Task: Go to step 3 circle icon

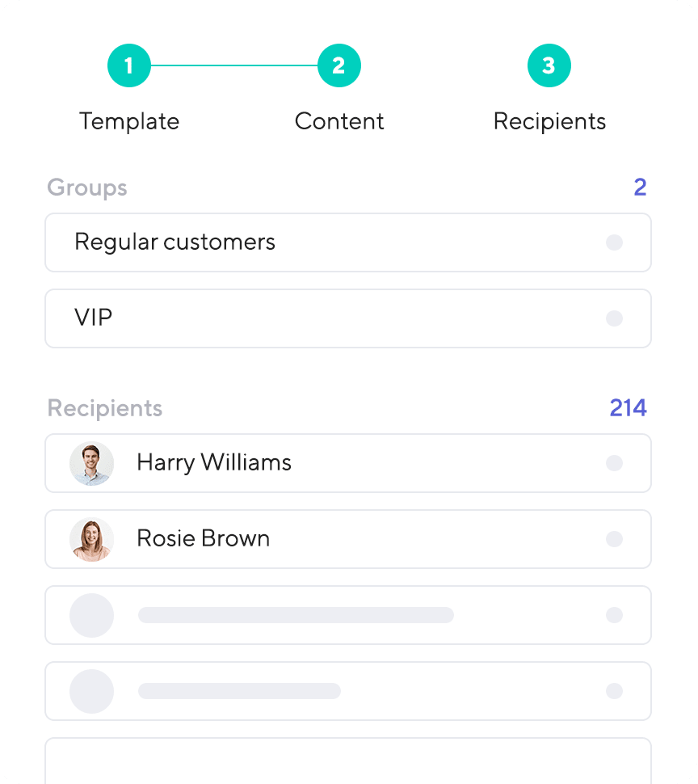Action: pos(549,65)
